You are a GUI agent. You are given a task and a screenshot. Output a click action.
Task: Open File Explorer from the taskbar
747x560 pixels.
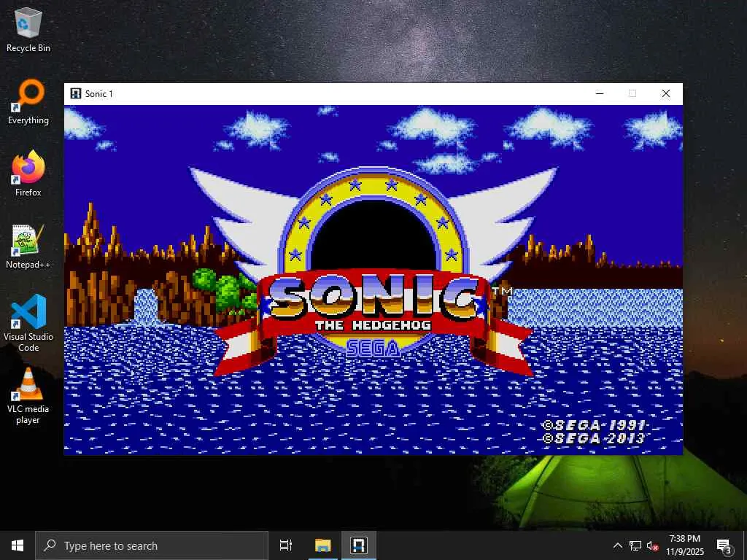(x=322, y=545)
